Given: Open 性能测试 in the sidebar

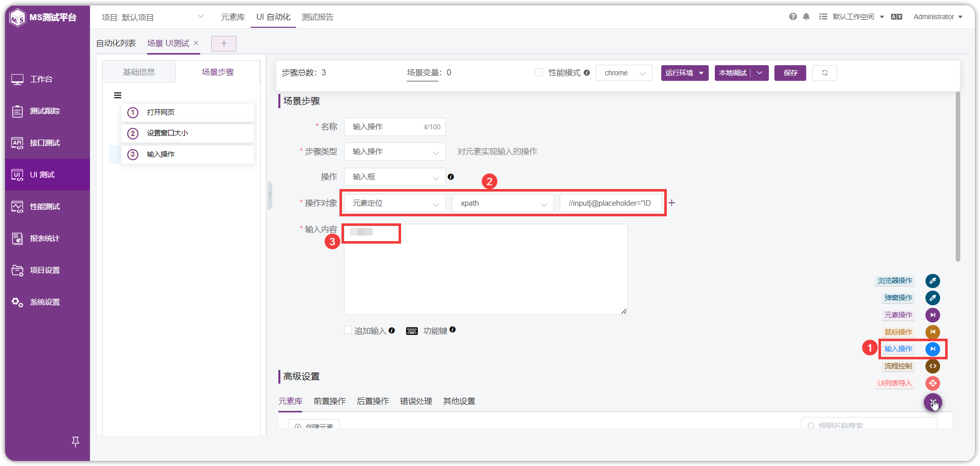Looking at the screenshot, I should tap(47, 206).
